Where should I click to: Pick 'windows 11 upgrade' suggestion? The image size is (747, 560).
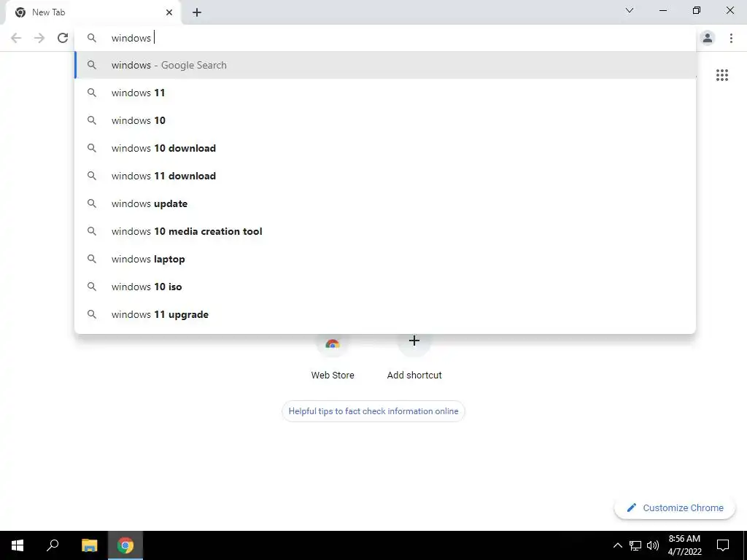(385, 314)
